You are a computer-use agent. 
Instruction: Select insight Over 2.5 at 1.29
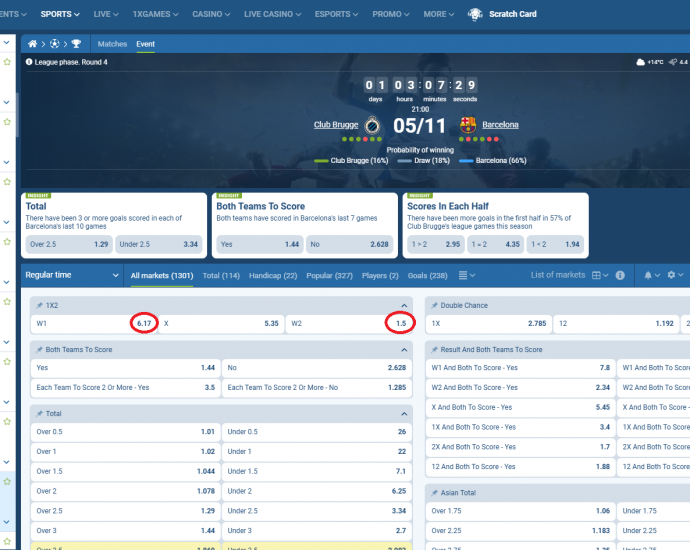(69, 244)
